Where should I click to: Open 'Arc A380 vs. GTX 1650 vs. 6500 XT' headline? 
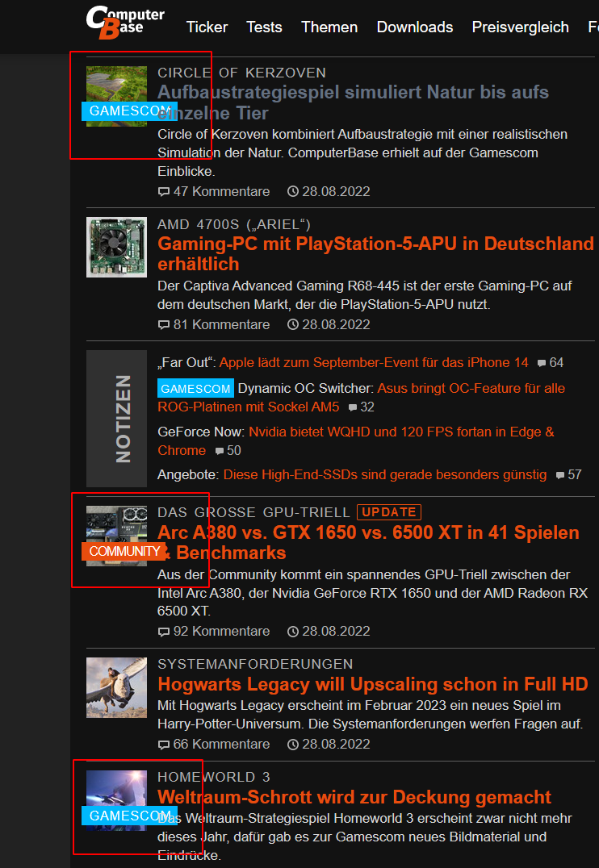pos(368,542)
